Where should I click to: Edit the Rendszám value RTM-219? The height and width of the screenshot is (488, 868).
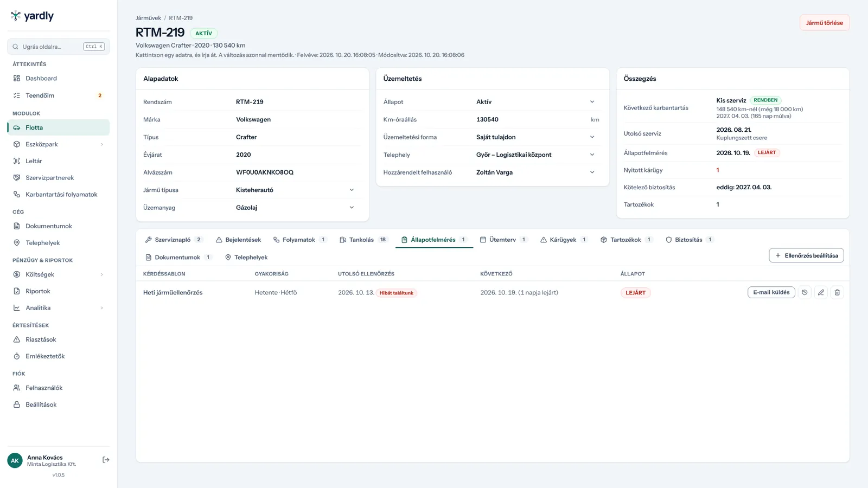tap(297, 102)
